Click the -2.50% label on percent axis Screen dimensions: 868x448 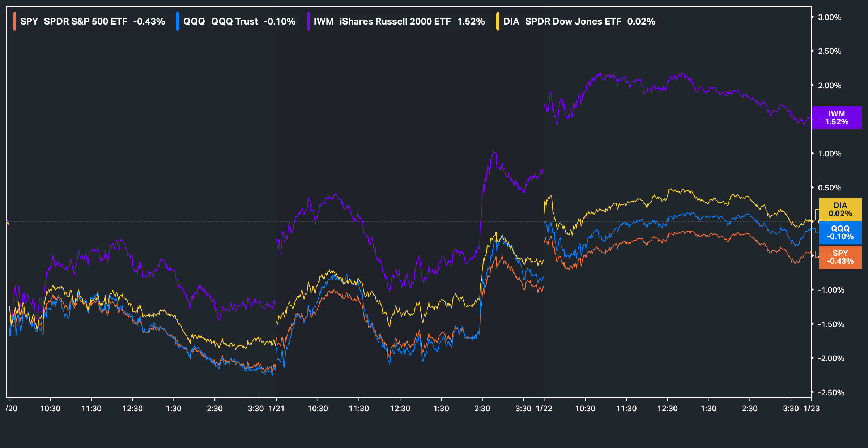click(831, 392)
